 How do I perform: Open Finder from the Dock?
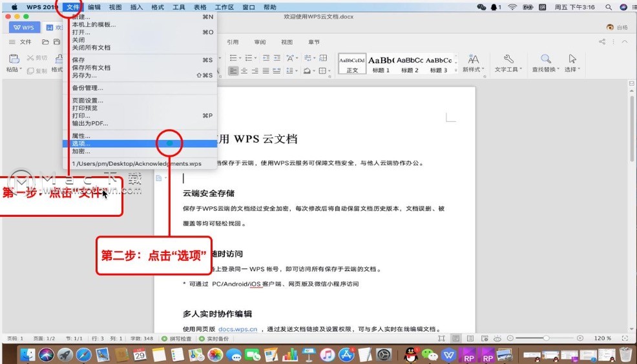click(x=27, y=355)
